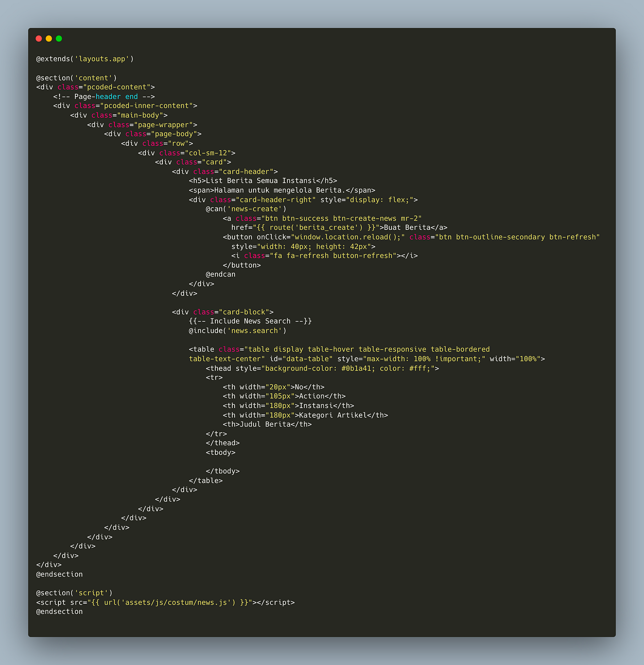This screenshot has height=665, width=644.
Task: Click the opening <tbody> tag
Action: [220, 452]
